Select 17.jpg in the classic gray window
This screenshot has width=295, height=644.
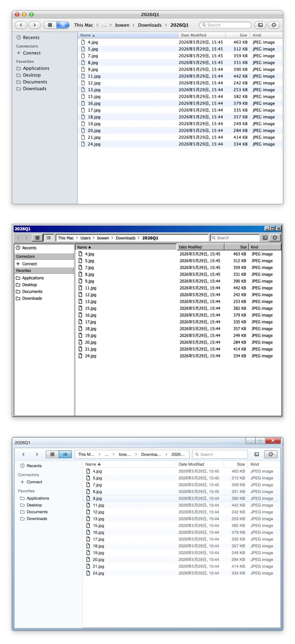178,322
